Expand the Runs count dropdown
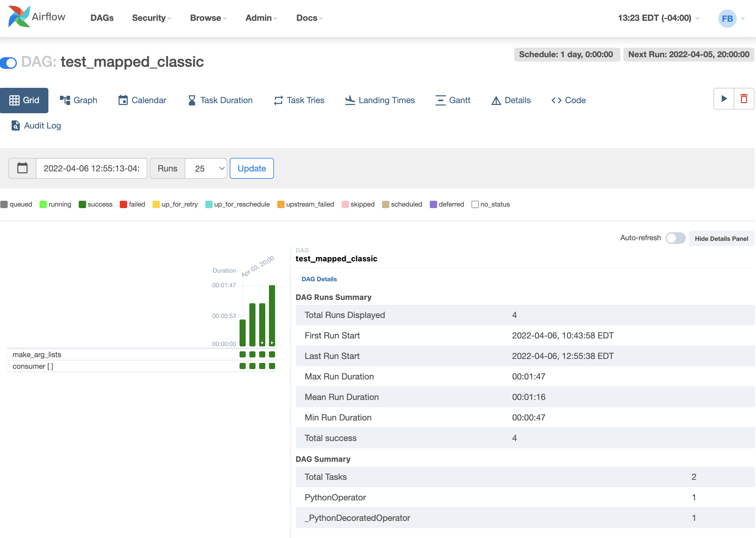Image resolution: width=756 pixels, height=538 pixels. point(206,168)
